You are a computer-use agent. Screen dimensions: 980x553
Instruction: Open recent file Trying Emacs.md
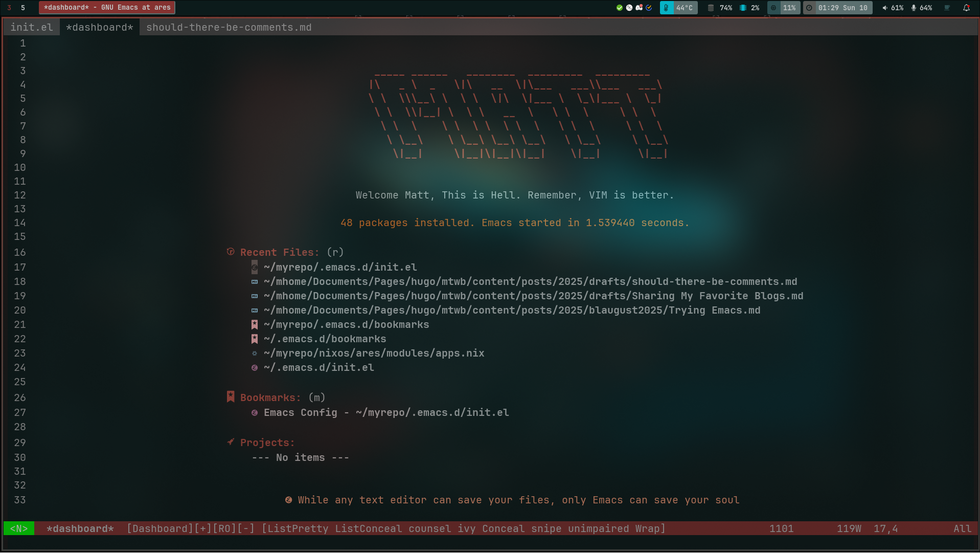pos(512,310)
